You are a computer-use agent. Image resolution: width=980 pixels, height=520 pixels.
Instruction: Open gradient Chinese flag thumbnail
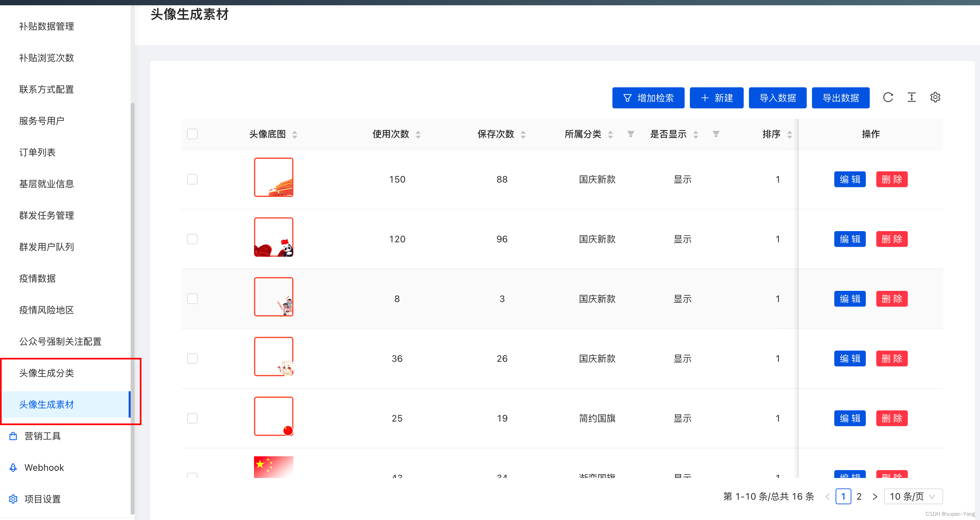click(x=273, y=467)
